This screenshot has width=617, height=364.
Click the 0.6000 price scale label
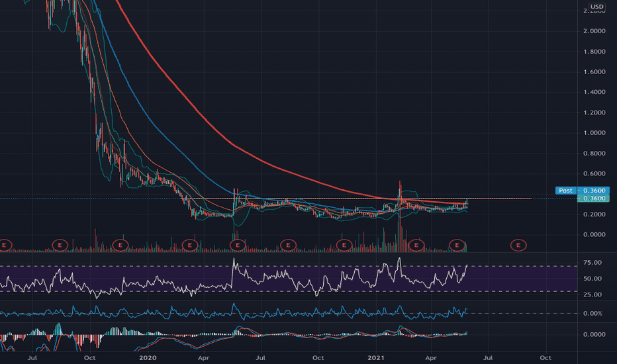click(x=594, y=173)
